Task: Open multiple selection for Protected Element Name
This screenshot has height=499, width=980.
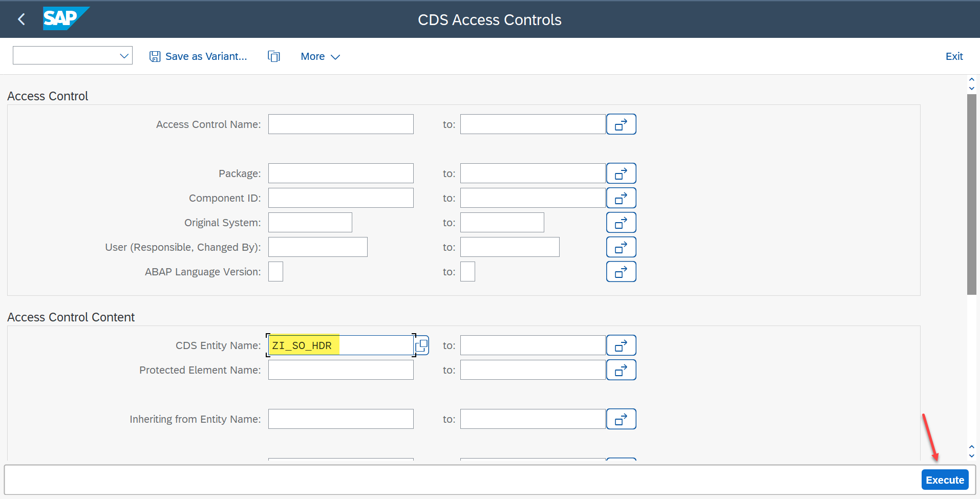Action: point(621,370)
